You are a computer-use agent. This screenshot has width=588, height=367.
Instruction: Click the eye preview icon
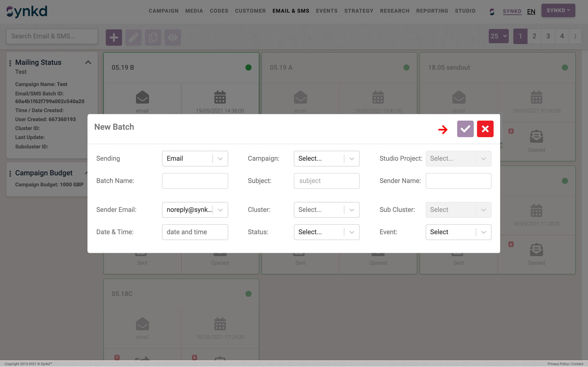click(173, 38)
